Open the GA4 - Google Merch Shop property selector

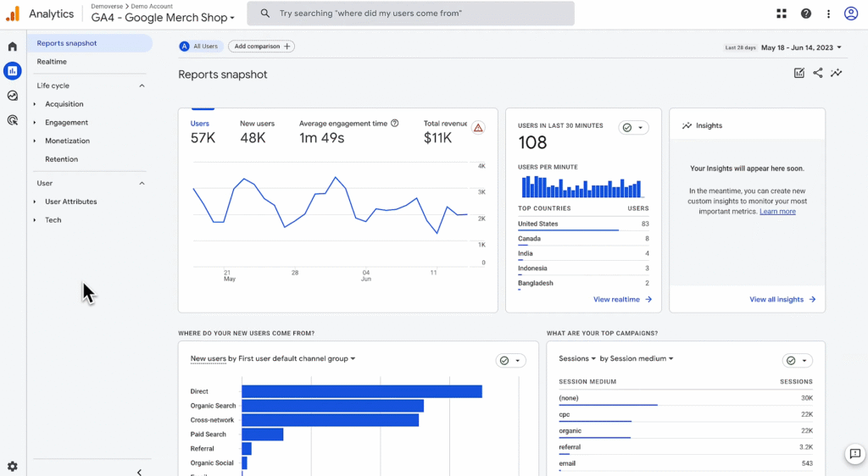pos(163,18)
